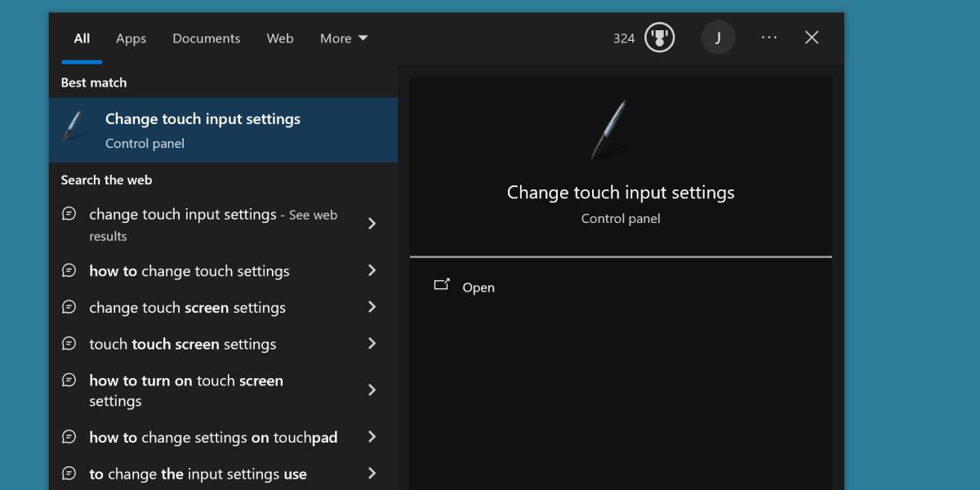Click the ellipsis options icon
980x490 pixels.
768,37
